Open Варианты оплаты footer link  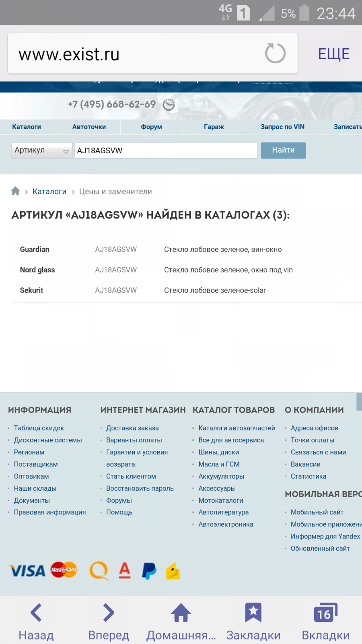134,440
